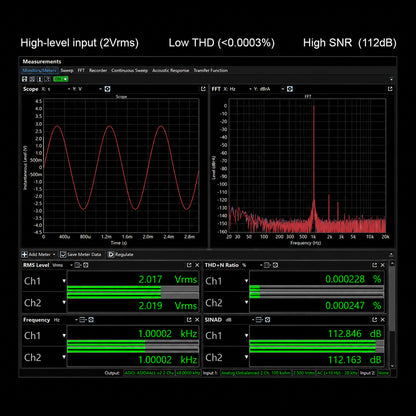Image resolution: width=416 pixels, height=416 pixels.
Task: Collapse the monitors panel arrow at top right
Action: pos(391,79)
